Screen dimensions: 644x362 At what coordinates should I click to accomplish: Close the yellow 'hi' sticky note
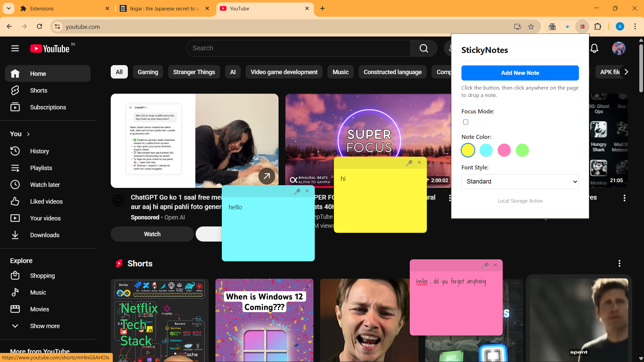pos(419,162)
